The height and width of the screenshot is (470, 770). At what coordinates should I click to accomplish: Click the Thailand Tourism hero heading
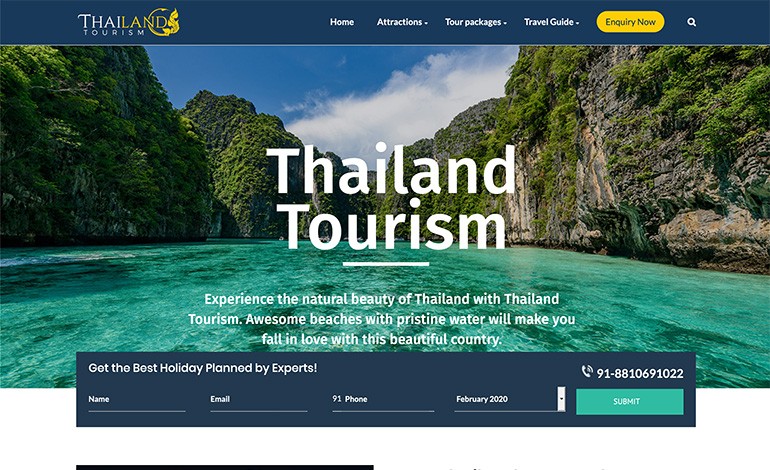pos(391,198)
